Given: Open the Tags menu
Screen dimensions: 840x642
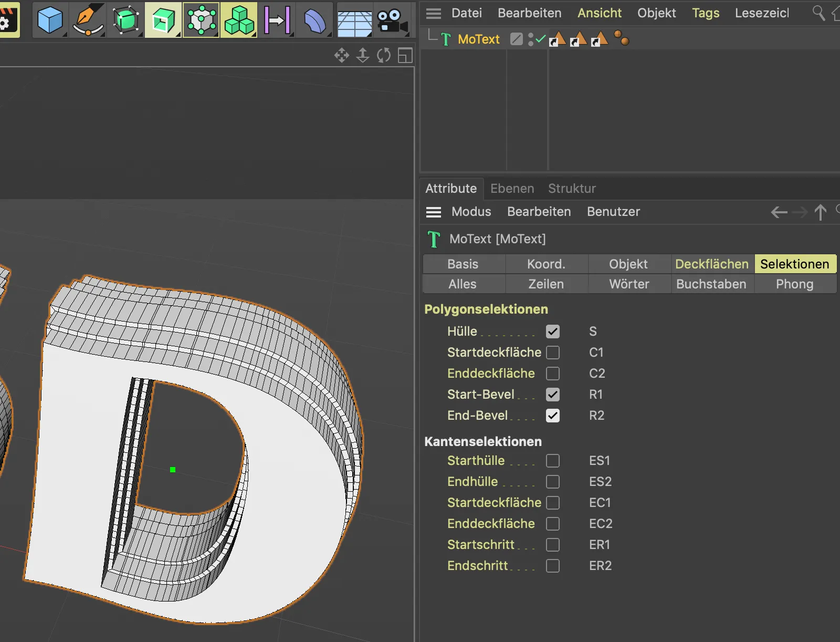Looking at the screenshot, I should pos(706,13).
